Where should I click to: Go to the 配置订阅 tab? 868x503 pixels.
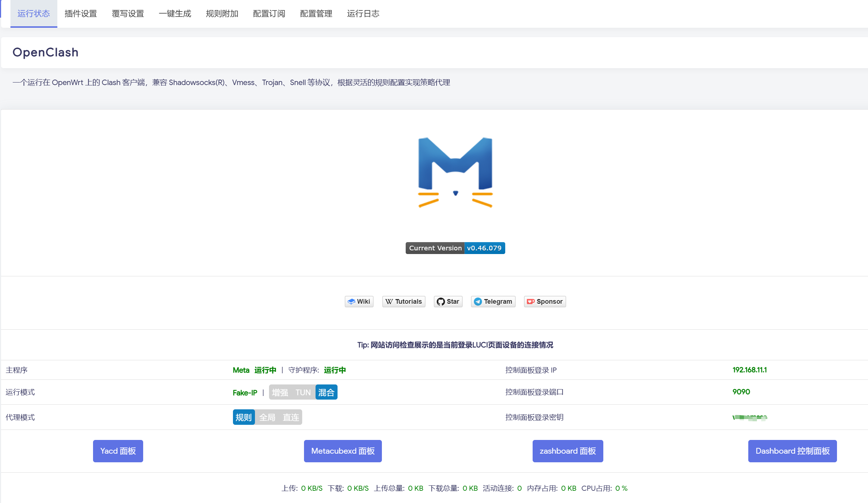269,14
